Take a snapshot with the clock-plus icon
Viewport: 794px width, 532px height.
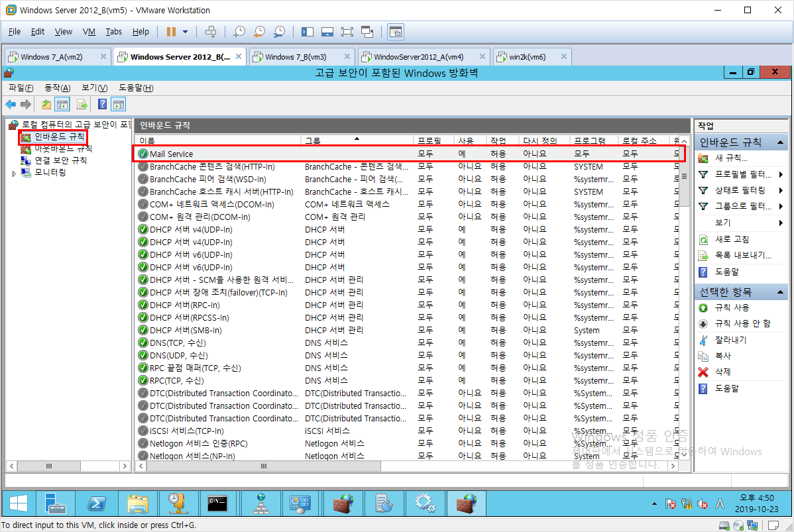pyautogui.click(x=239, y=32)
